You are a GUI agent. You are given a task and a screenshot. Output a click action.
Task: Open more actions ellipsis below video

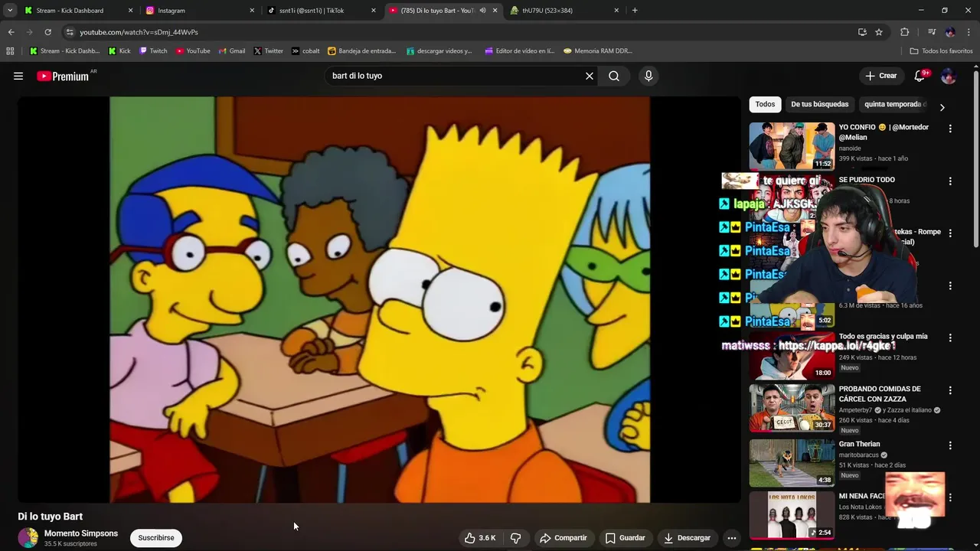[x=732, y=538]
